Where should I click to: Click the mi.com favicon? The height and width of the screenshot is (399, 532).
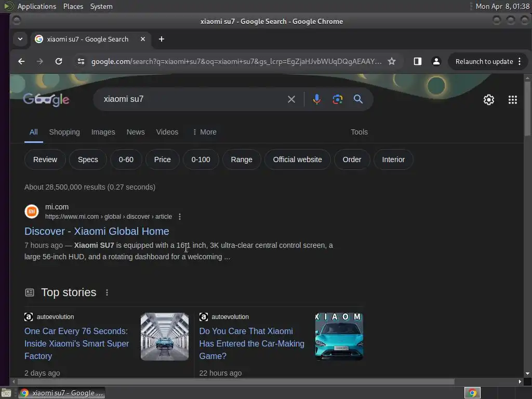tap(32, 211)
